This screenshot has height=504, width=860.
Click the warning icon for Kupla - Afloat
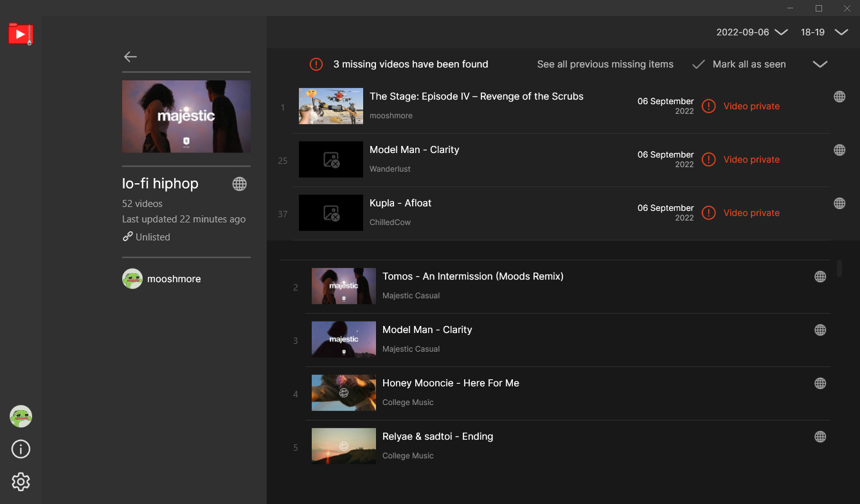[x=708, y=213]
